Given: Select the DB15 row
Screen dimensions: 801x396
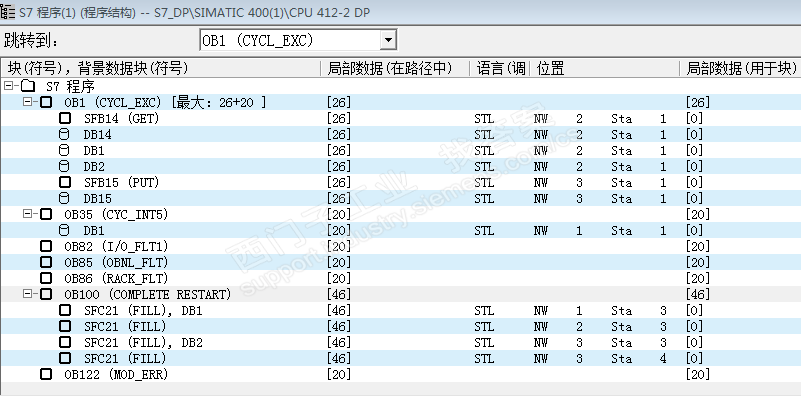Looking at the screenshot, I should click(x=400, y=198).
